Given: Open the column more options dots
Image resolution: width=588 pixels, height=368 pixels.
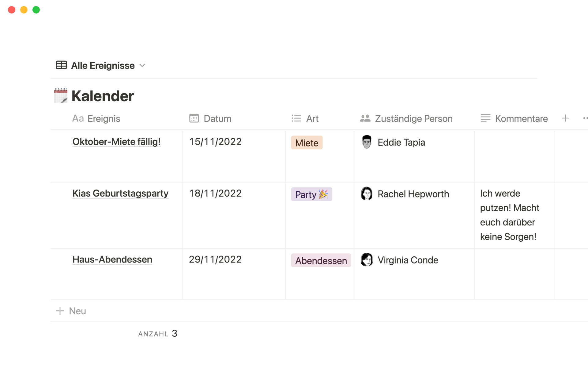Looking at the screenshot, I should [x=585, y=118].
